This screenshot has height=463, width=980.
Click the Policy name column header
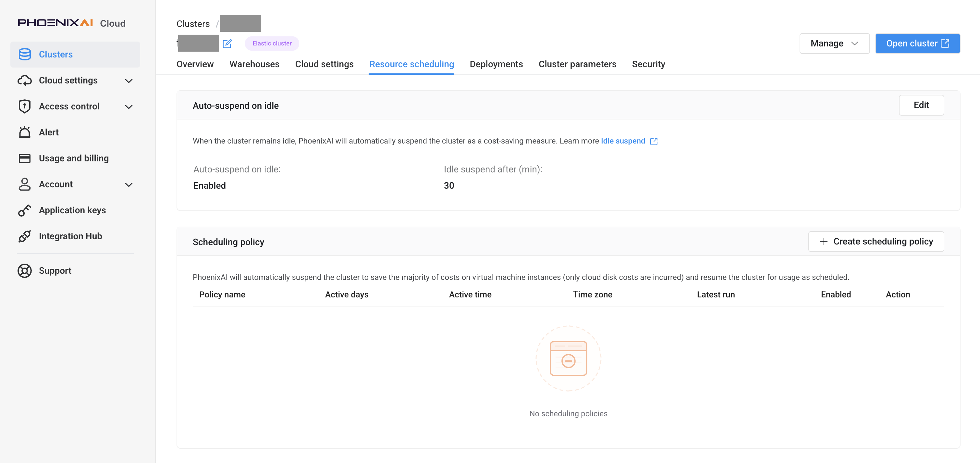[222, 294]
